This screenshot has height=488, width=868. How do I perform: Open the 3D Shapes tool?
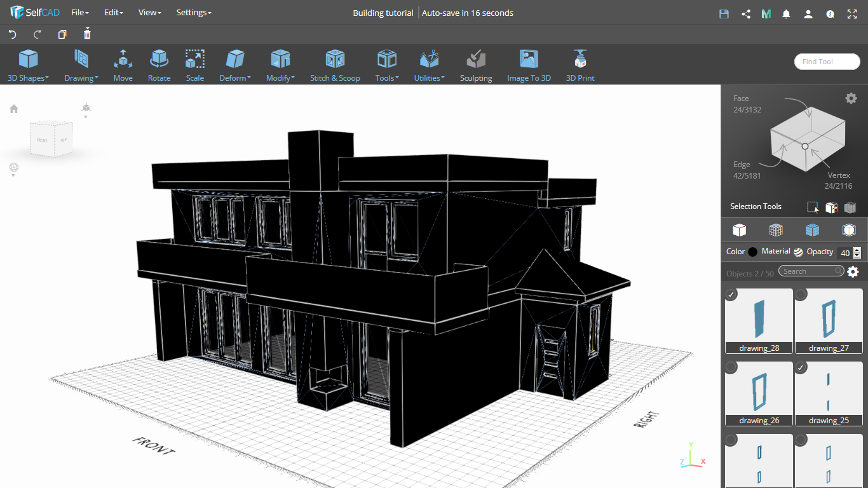28,66
